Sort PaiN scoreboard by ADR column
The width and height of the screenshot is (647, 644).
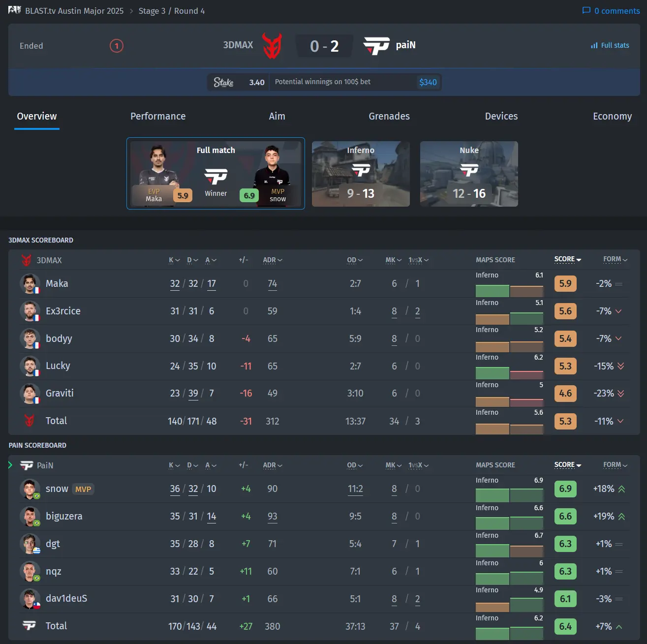[273, 465]
